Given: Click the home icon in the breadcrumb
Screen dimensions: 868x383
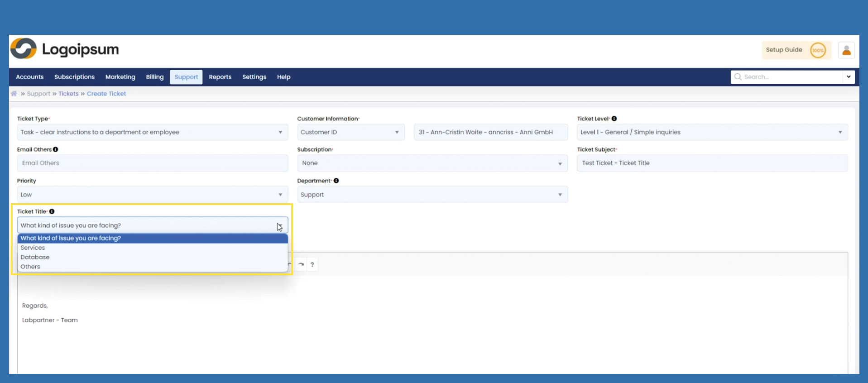Looking at the screenshot, I should tap(14, 94).
